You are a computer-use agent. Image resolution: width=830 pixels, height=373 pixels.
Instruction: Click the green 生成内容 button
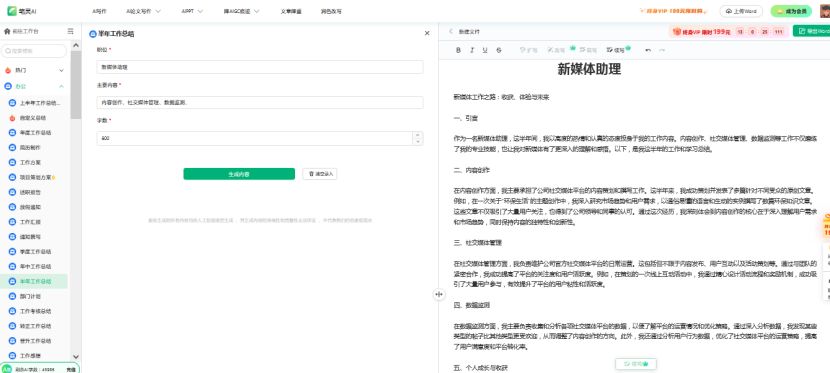239,174
